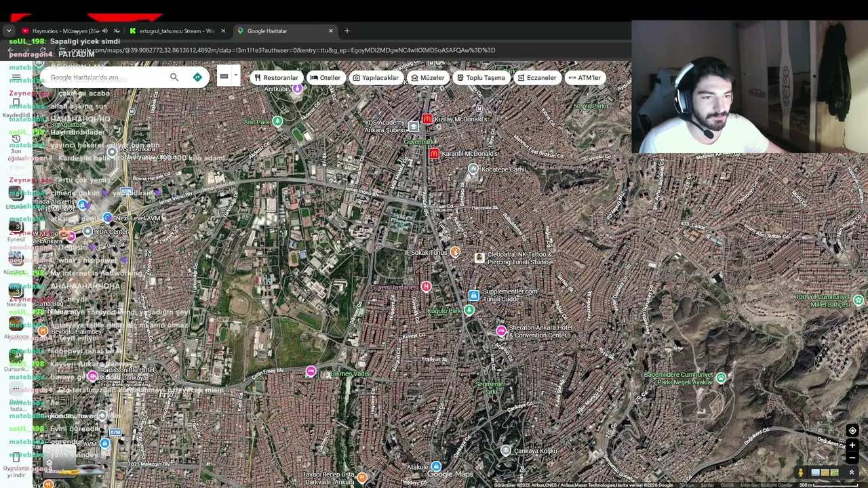The image size is (868, 488).
Task: Open the Bademlidere Cumhuriyet Parkı marker
Action: [721, 378]
